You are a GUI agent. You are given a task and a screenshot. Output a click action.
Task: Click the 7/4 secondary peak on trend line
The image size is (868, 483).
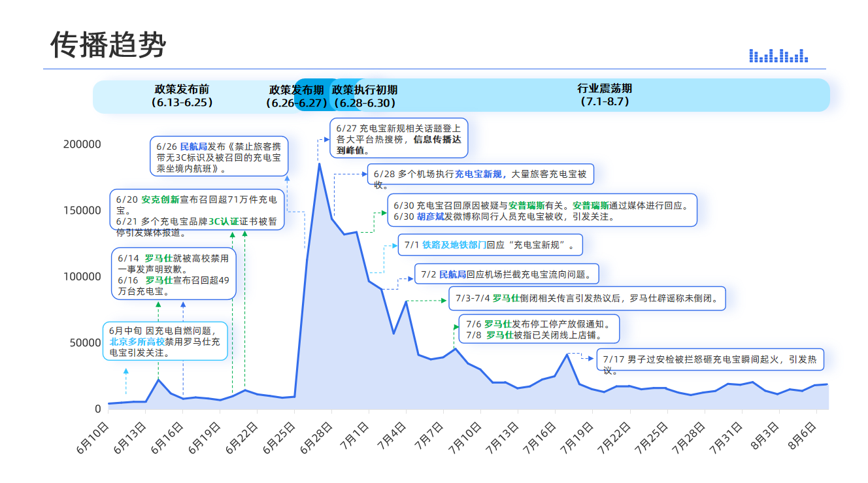click(406, 301)
